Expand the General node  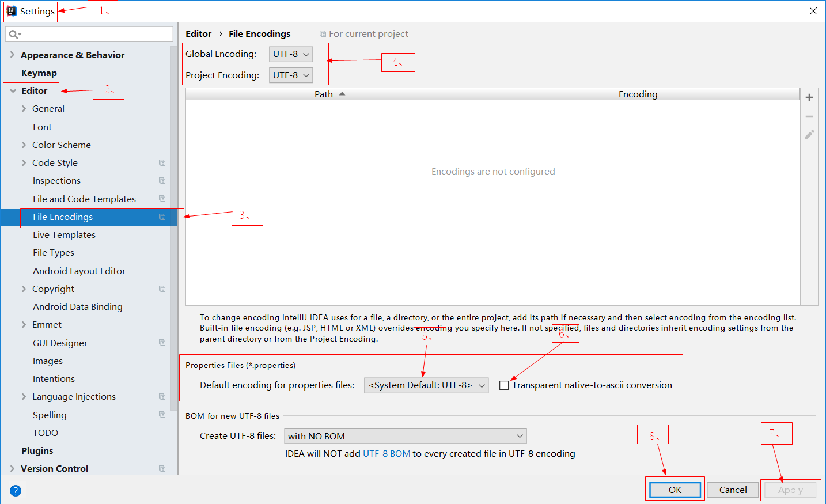tap(24, 108)
